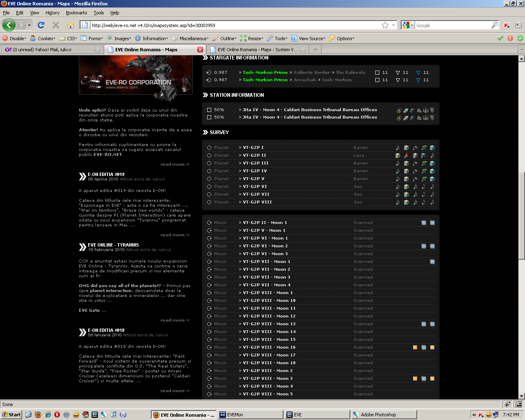The width and height of the screenshot is (525, 420).
Task: Click the red gas canister icon in VT-G2P VIII row
Action: click(x=432, y=202)
